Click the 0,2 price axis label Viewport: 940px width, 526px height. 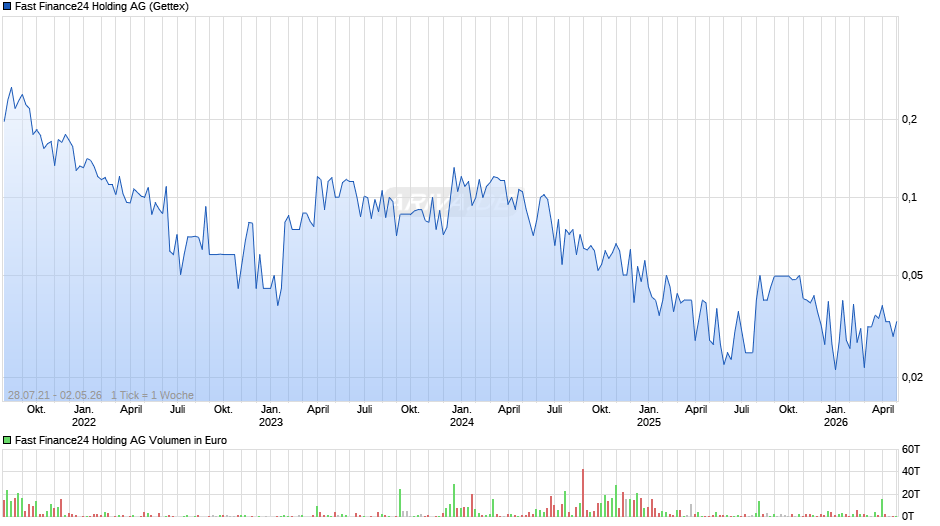point(909,119)
